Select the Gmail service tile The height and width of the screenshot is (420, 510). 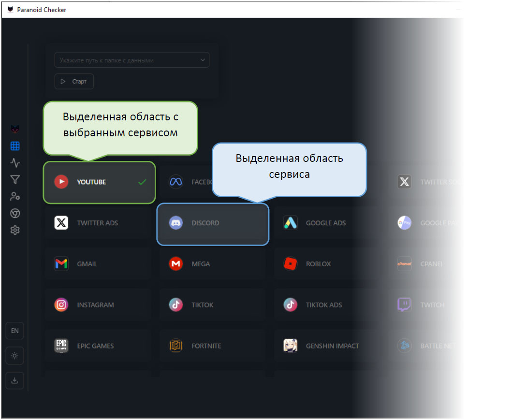[x=98, y=264]
